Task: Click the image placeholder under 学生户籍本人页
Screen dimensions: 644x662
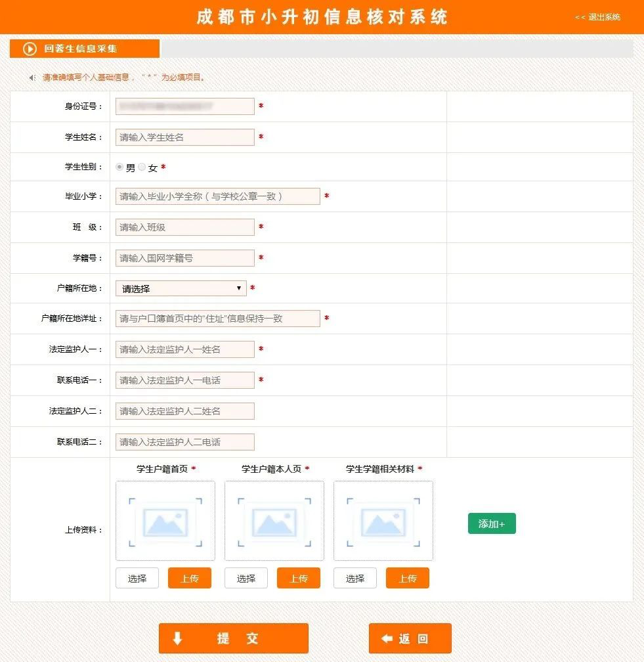Action: coord(274,521)
